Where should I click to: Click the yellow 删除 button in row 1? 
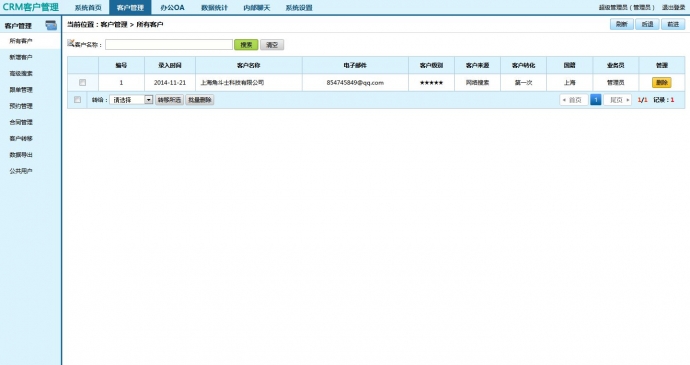point(661,82)
